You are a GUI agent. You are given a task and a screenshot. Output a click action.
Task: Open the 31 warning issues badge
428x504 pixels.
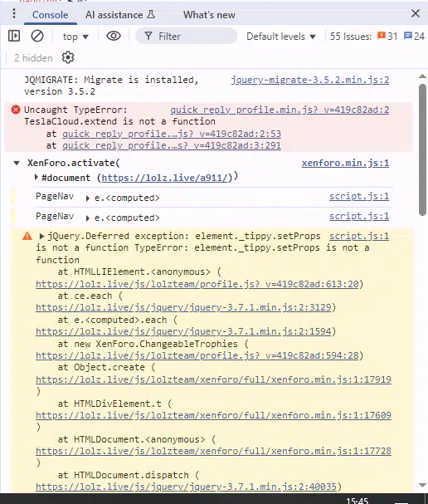[387, 36]
